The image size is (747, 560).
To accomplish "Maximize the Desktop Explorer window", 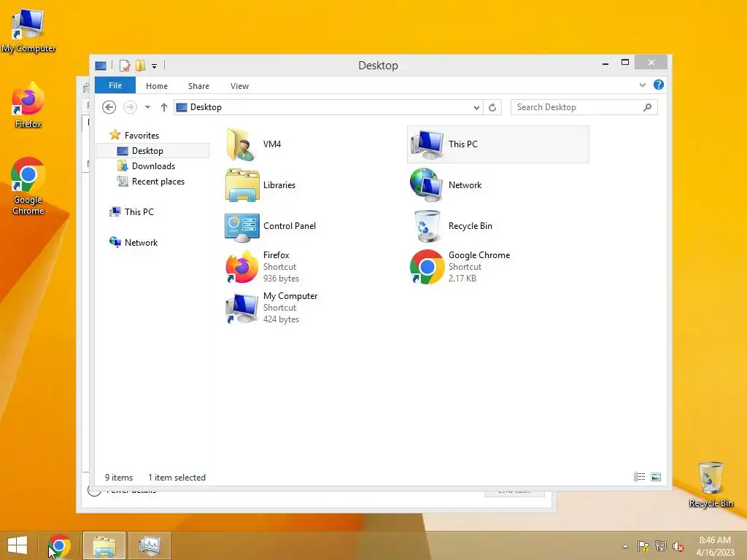I will (625, 63).
